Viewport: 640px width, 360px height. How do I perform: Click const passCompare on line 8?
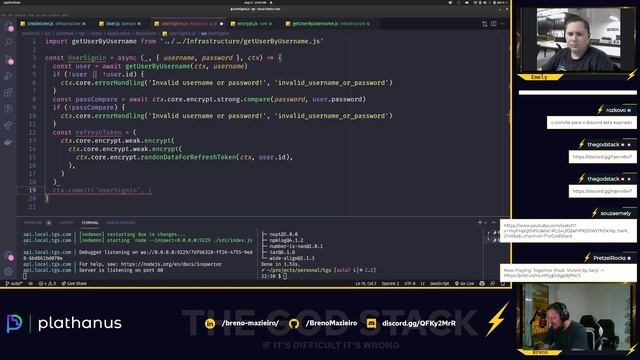84,99
